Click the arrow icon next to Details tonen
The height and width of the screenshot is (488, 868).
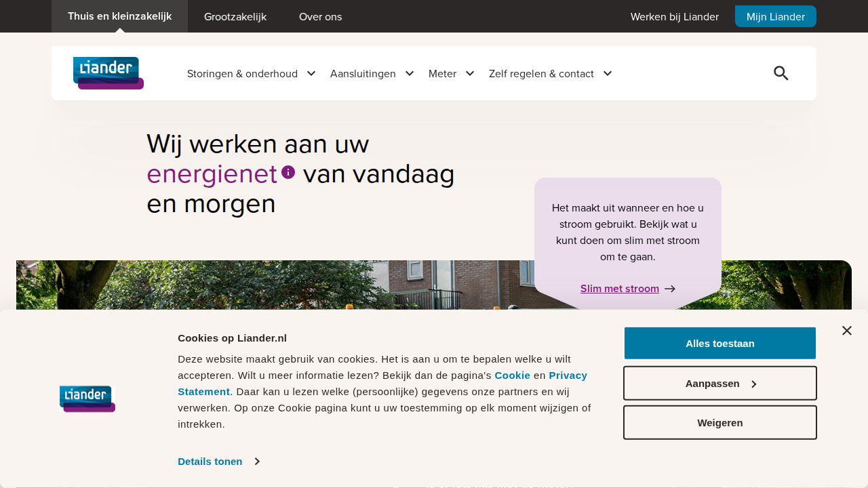258,462
